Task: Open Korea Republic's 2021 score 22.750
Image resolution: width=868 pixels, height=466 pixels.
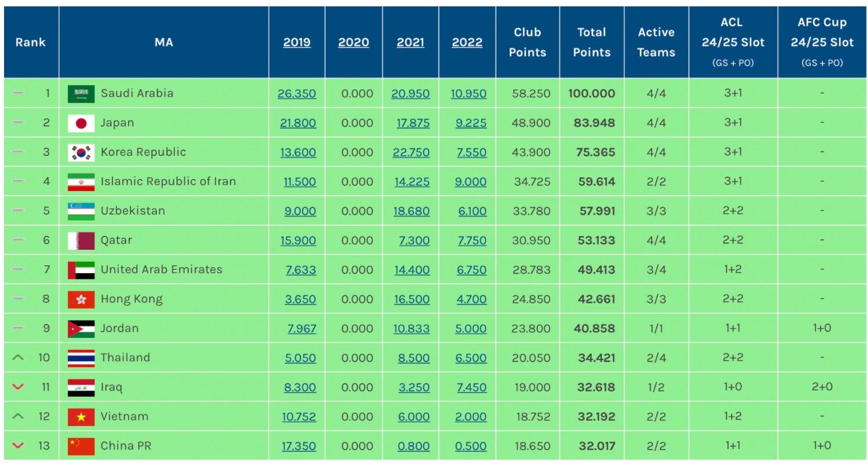Action: click(x=412, y=153)
